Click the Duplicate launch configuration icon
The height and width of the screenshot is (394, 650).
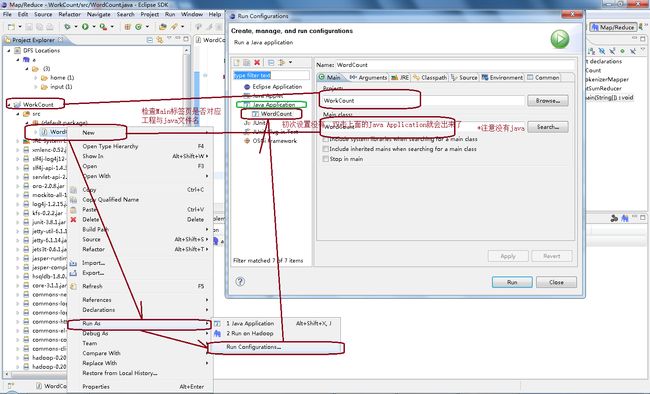coord(247,62)
